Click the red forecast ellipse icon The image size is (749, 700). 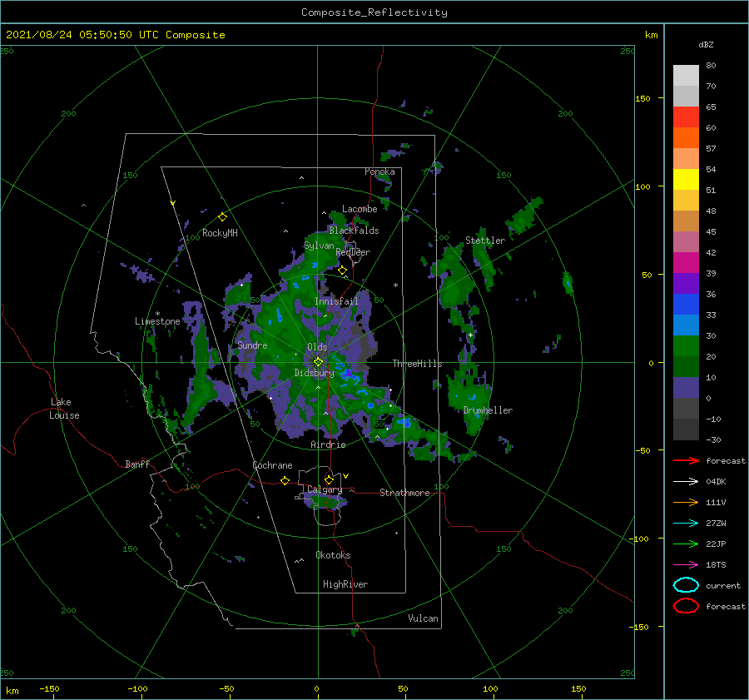tap(686, 606)
